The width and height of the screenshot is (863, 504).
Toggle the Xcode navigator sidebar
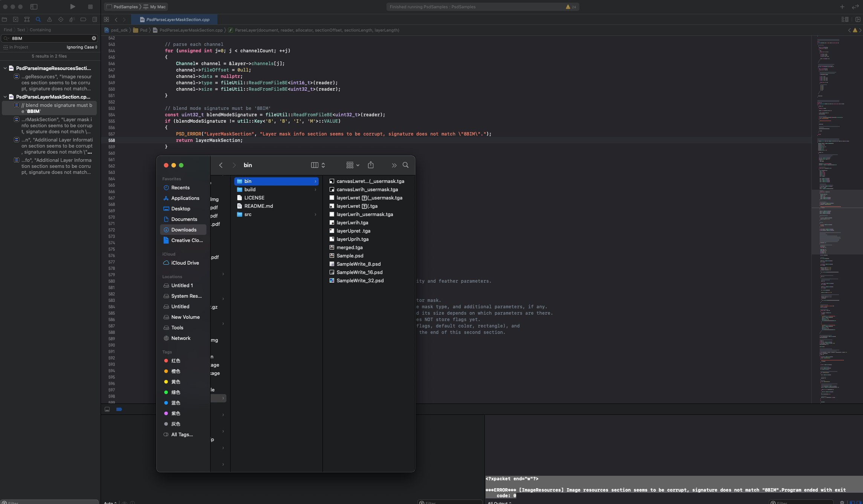point(34,7)
